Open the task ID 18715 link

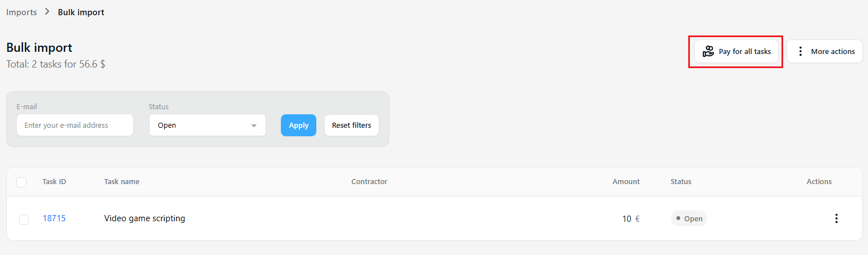pos(54,218)
